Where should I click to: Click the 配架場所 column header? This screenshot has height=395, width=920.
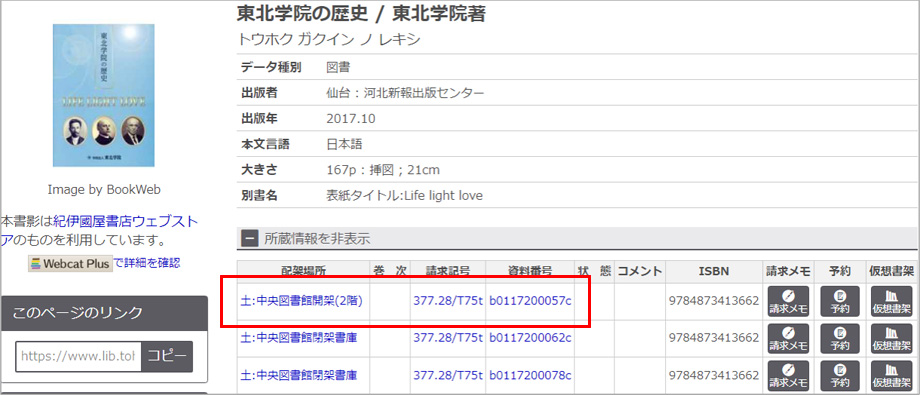(303, 271)
